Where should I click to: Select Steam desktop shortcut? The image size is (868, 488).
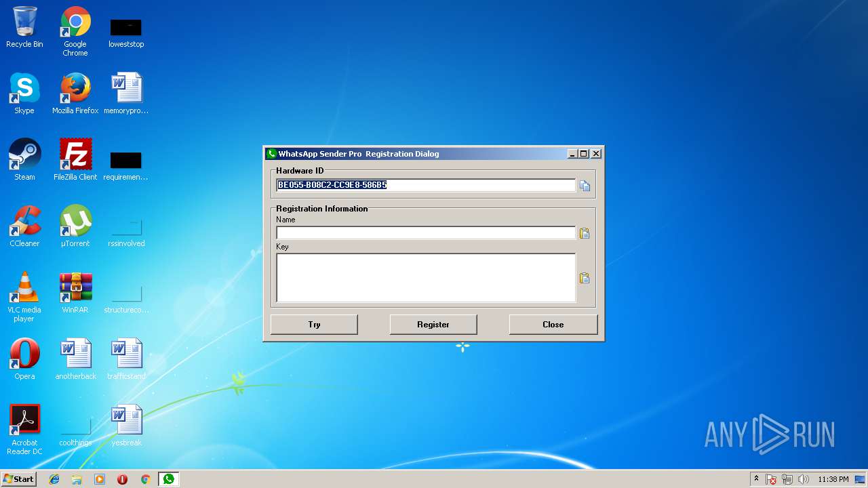point(24,160)
